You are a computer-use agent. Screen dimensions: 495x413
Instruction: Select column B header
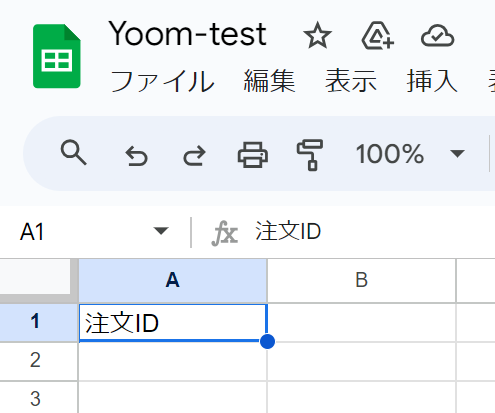[x=362, y=280]
